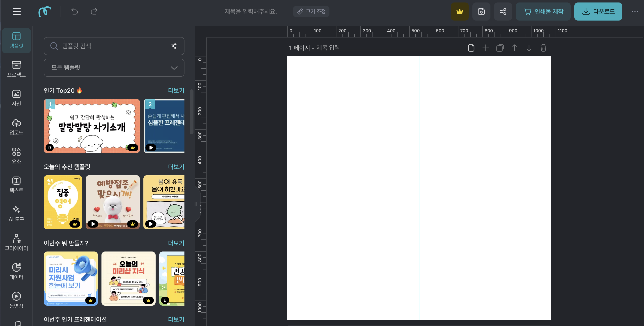Click the redo arrow icon
This screenshot has height=326, width=644.
coord(94,11)
